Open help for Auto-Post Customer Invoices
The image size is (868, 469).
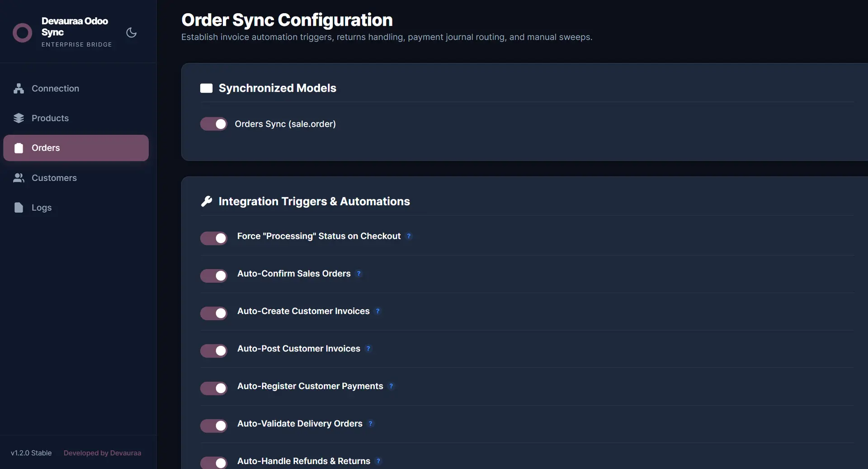point(368,349)
